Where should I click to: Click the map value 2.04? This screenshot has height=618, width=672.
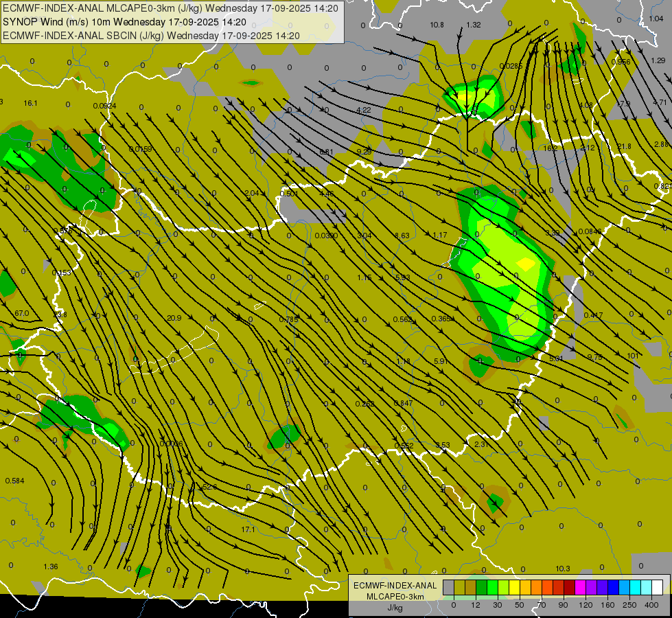point(252,194)
